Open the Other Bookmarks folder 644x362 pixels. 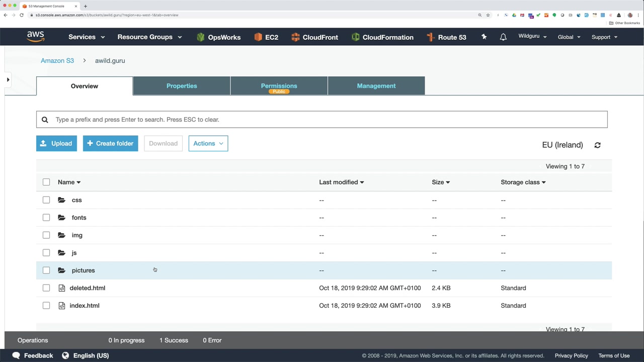point(624,23)
